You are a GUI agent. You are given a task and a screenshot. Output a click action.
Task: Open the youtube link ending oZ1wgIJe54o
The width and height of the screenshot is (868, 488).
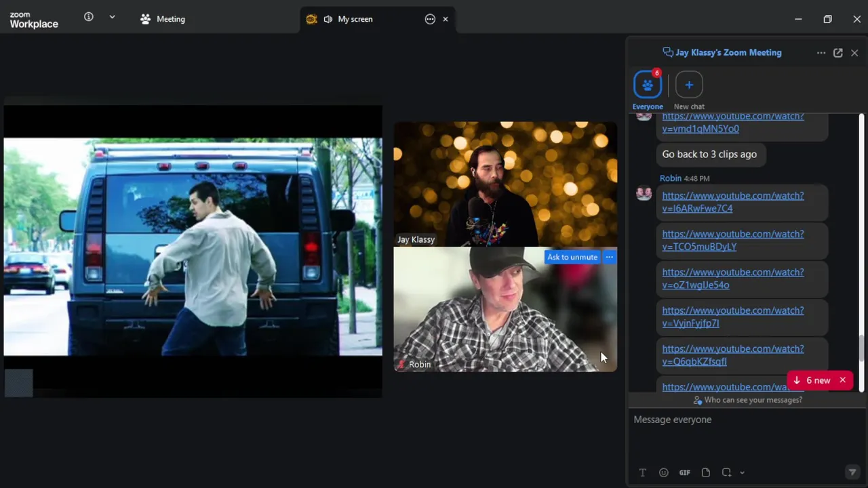pos(733,279)
